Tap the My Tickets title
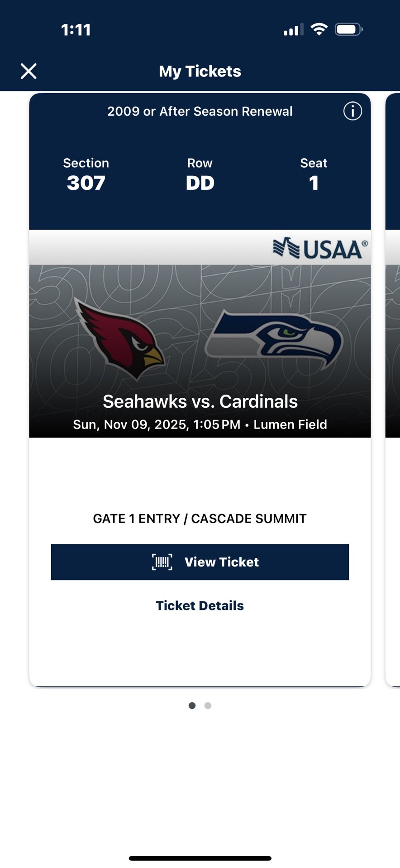This screenshot has width=400, height=868. coord(200,71)
